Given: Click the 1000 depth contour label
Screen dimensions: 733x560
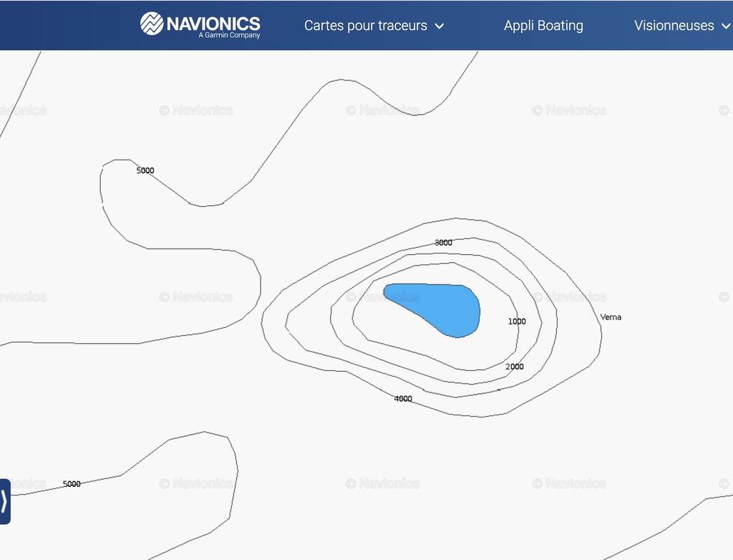Looking at the screenshot, I should 517,322.
